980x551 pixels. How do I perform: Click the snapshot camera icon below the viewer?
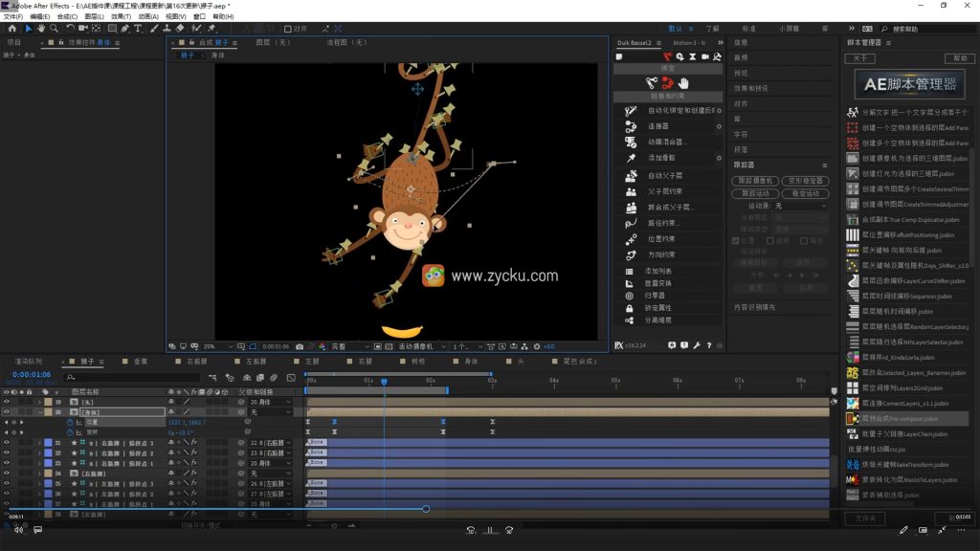pyautogui.click(x=300, y=346)
